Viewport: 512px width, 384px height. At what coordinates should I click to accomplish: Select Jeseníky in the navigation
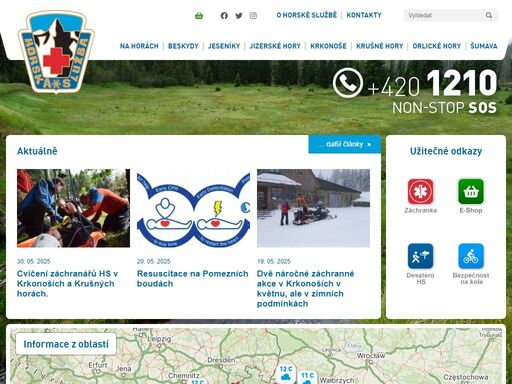224,46
